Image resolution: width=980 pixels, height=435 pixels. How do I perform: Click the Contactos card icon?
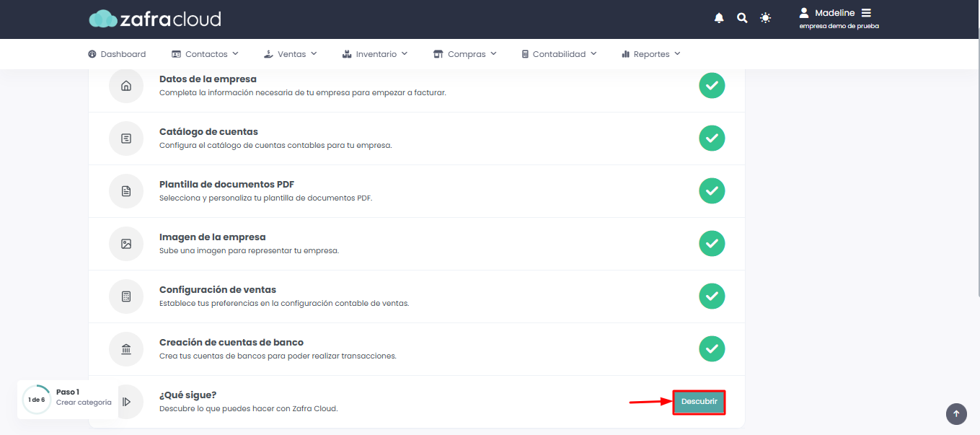pyautogui.click(x=176, y=54)
